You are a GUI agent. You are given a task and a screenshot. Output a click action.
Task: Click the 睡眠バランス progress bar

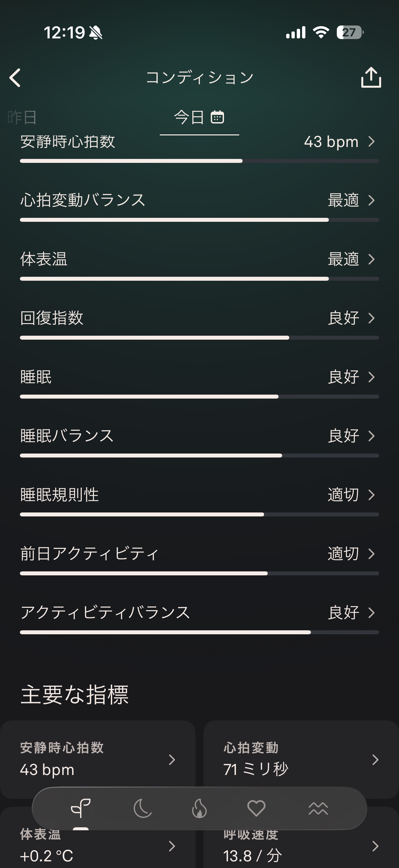click(199, 456)
